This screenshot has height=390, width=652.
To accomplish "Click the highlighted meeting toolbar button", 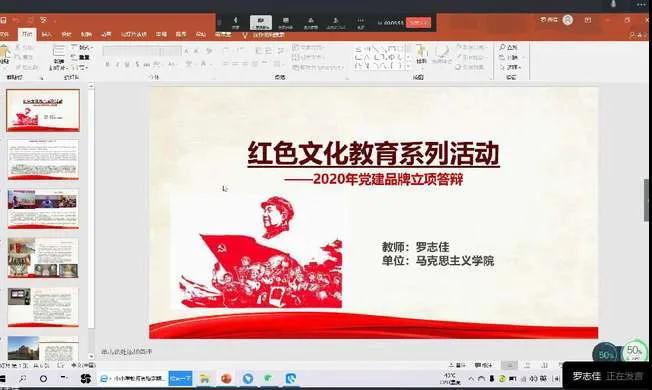I will (261, 22).
